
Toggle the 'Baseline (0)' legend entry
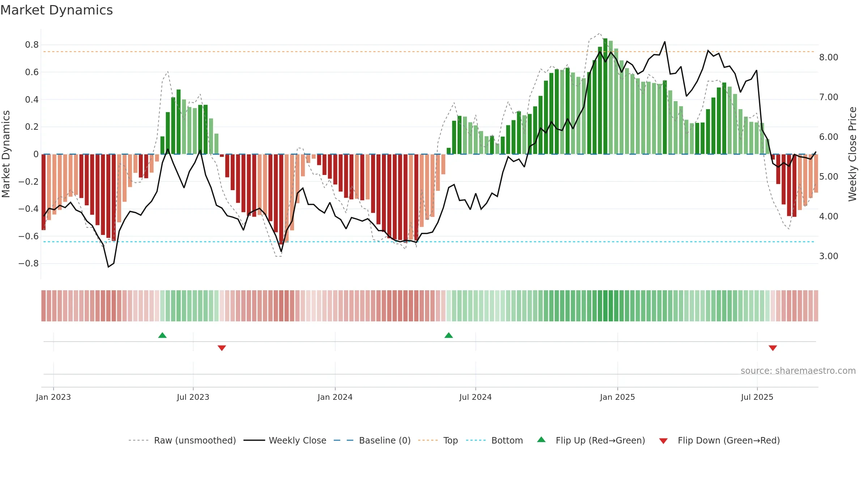pos(372,440)
